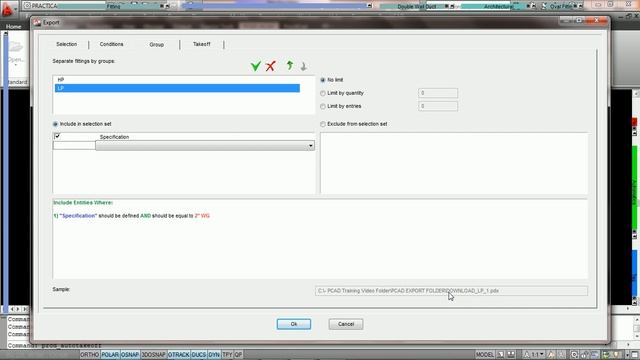
Task: Toggle DYN input in status bar
Action: pos(214,355)
